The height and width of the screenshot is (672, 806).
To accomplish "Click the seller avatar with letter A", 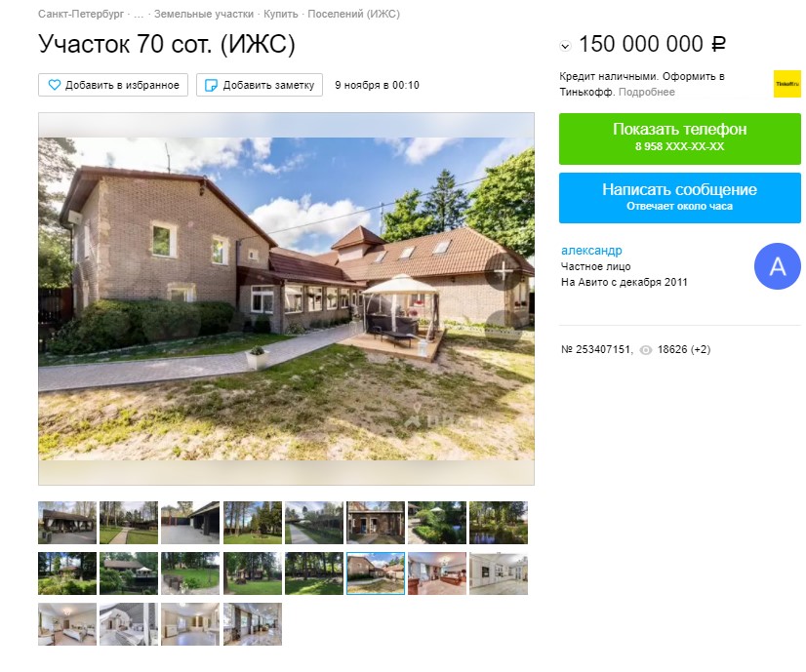I will pos(777,266).
